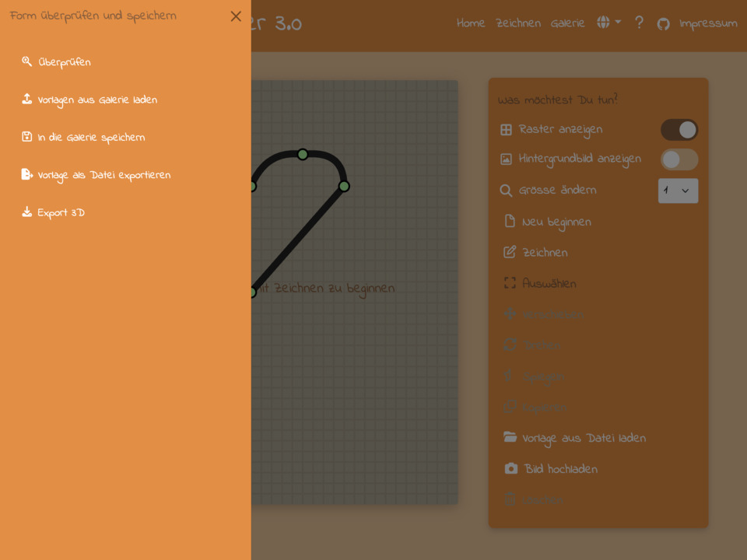The height and width of the screenshot is (560, 747).
Task: Open Galerie in the top navbar
Action: pyautogui.click(x=567, y=23)
